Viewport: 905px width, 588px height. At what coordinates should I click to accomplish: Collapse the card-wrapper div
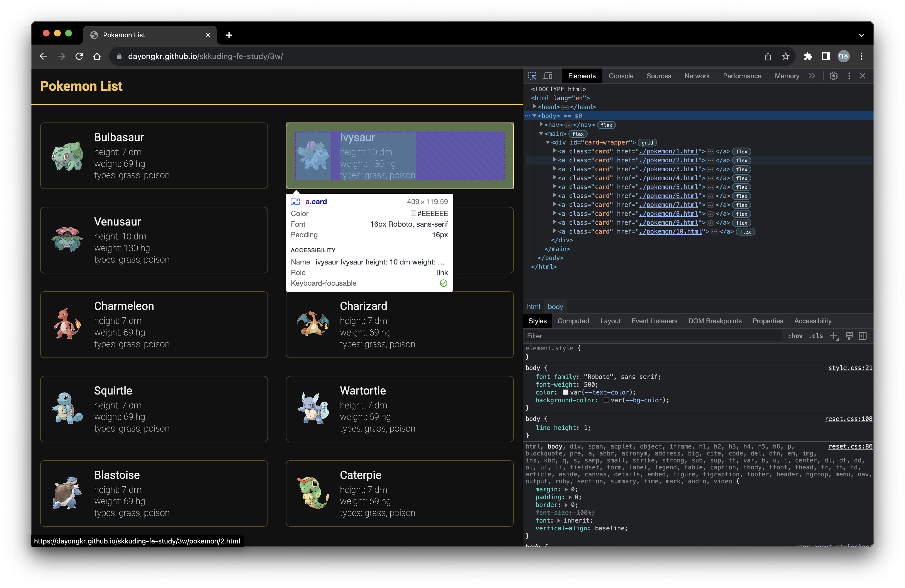tap(548, 143)
